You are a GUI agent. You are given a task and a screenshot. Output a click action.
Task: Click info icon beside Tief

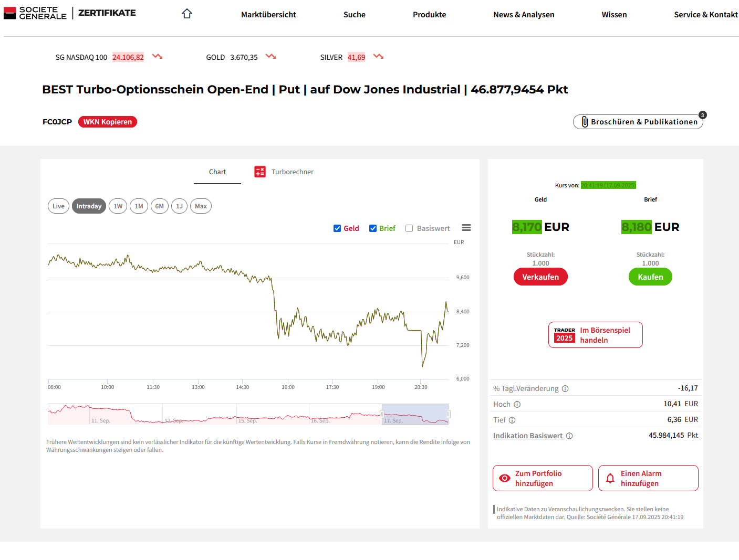[x=512, y=420]
